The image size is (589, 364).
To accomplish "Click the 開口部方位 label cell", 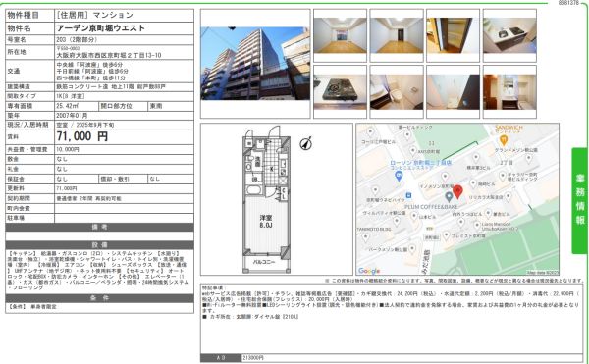I will [x=124, y=106].
